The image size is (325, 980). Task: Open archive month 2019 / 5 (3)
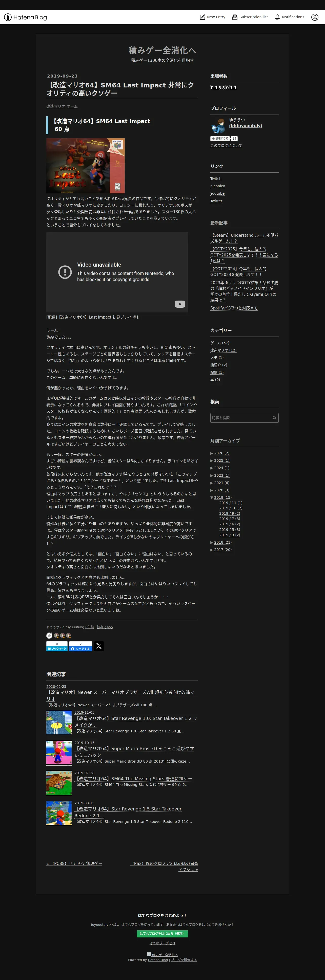coord(230,530)
